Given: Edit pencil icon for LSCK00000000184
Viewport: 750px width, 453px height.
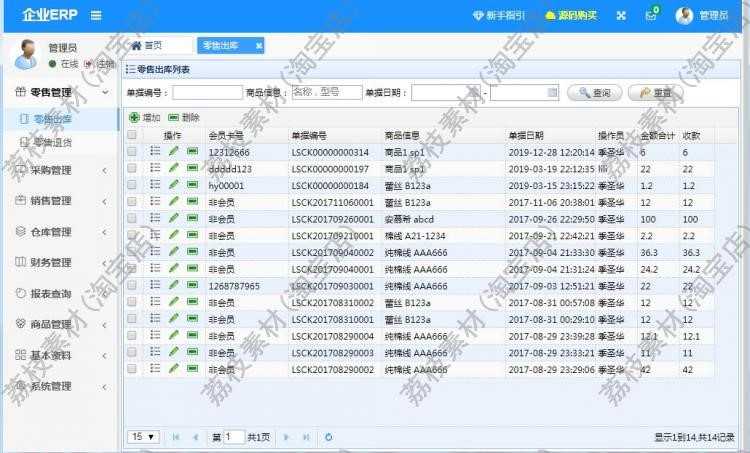Looking at the screenshot, I should tap(174, 185).
